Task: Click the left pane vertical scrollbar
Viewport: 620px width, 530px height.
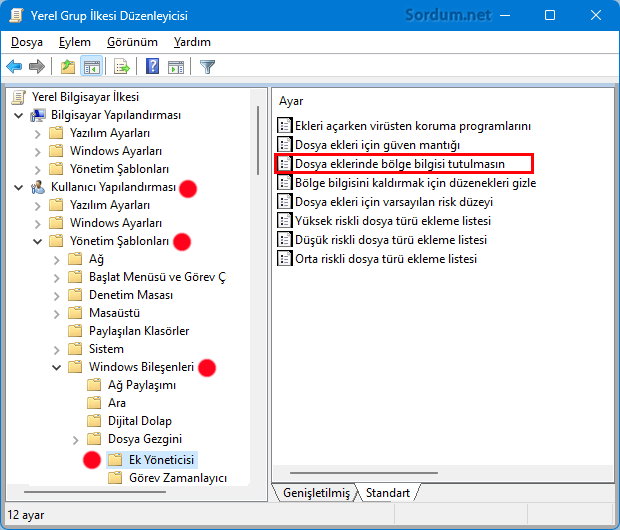Action: click(x=258, y=140)
